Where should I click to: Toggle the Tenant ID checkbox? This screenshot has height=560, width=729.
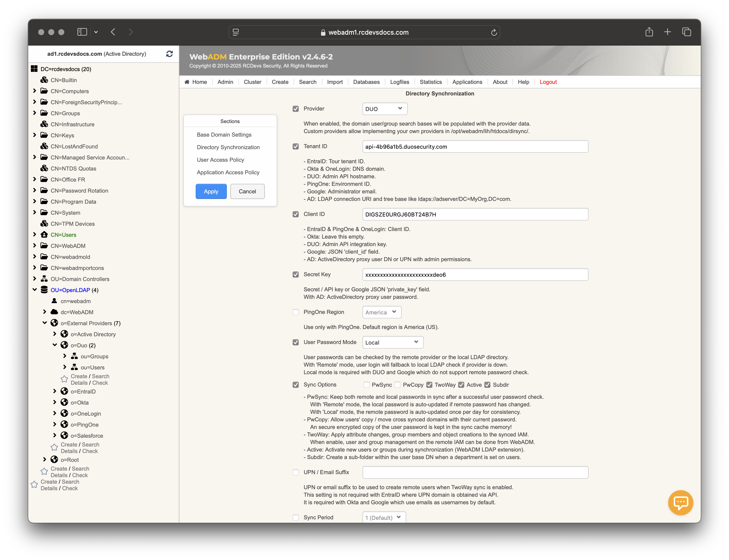(x=295, y=146)
